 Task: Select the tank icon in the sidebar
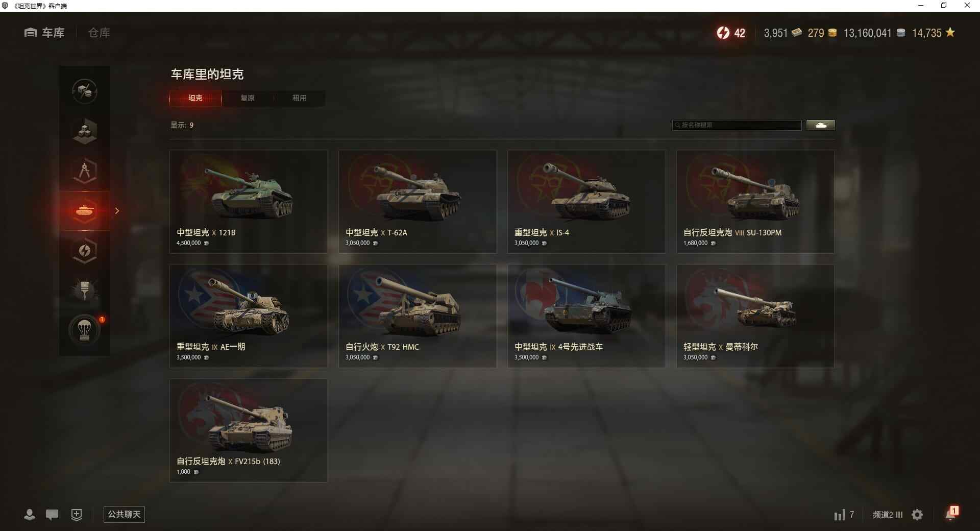85,210
